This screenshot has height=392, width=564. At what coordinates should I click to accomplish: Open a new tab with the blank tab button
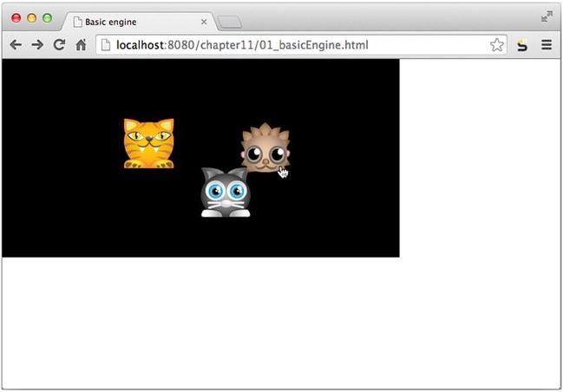tap(229, 22)
